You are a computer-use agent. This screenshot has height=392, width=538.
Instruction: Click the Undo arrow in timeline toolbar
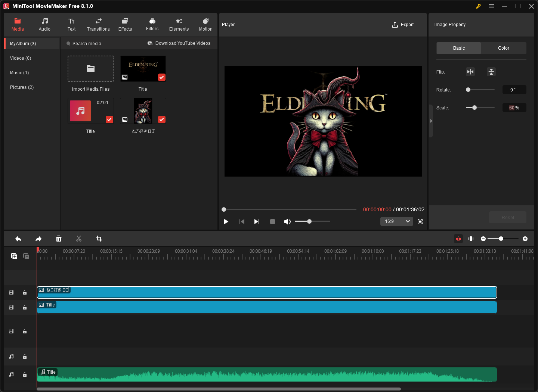point(18,239)
